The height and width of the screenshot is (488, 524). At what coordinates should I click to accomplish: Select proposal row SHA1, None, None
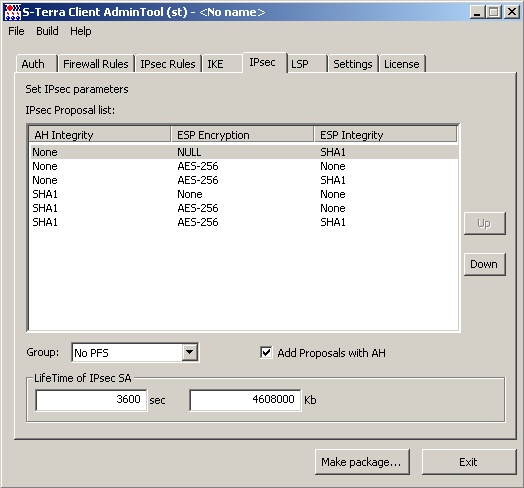[x=244, y=194]
